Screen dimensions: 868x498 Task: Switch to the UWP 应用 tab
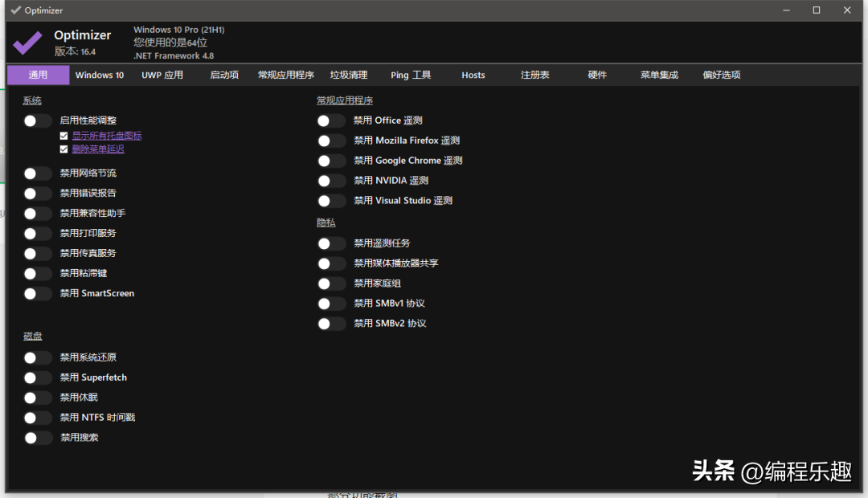coord(162,75)
